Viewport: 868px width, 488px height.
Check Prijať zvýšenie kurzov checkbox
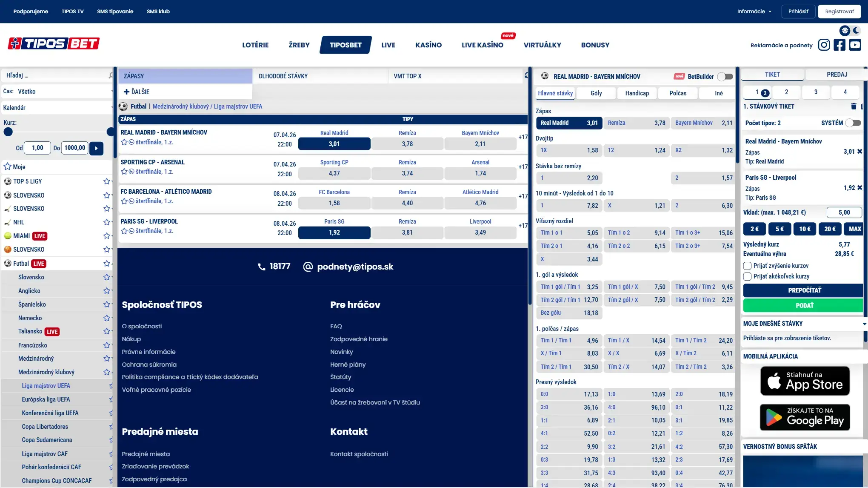click(747, 266)
